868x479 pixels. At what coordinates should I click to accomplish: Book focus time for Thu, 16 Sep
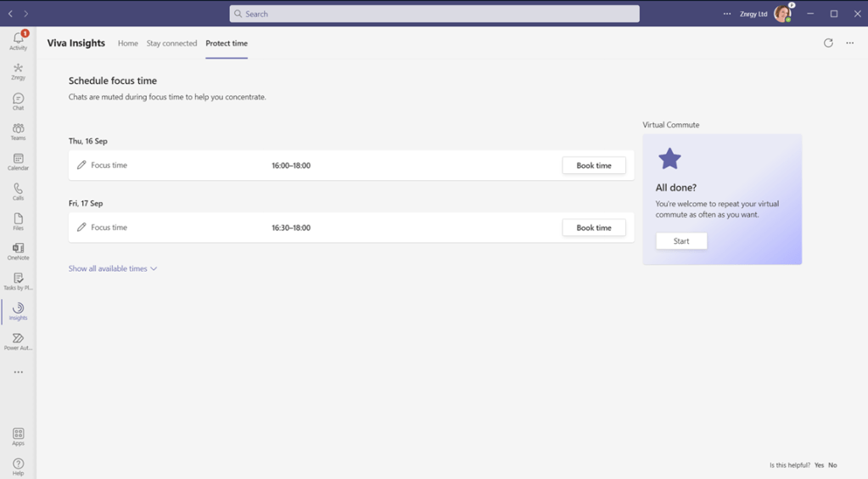[x=593, y=166]
